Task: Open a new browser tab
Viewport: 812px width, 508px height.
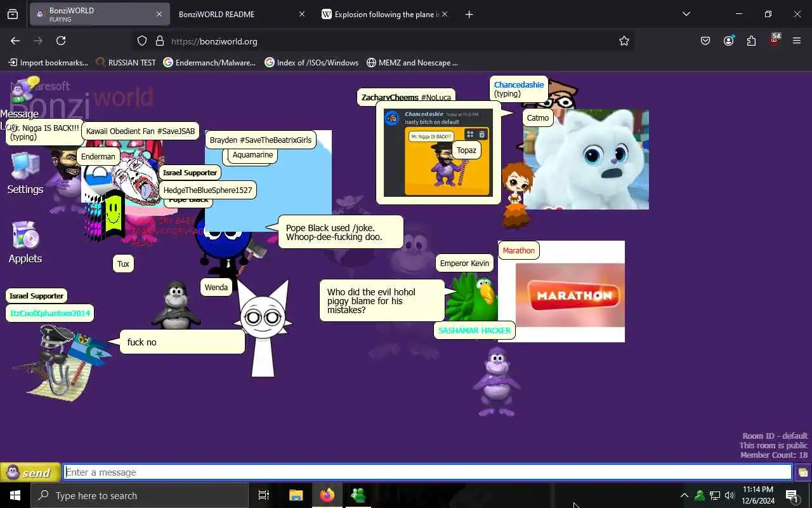Action: (x=469, y=14)
